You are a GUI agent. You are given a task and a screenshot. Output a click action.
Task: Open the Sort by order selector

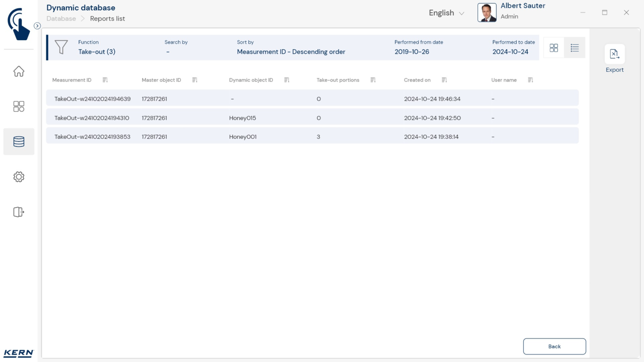coord(291,52)
